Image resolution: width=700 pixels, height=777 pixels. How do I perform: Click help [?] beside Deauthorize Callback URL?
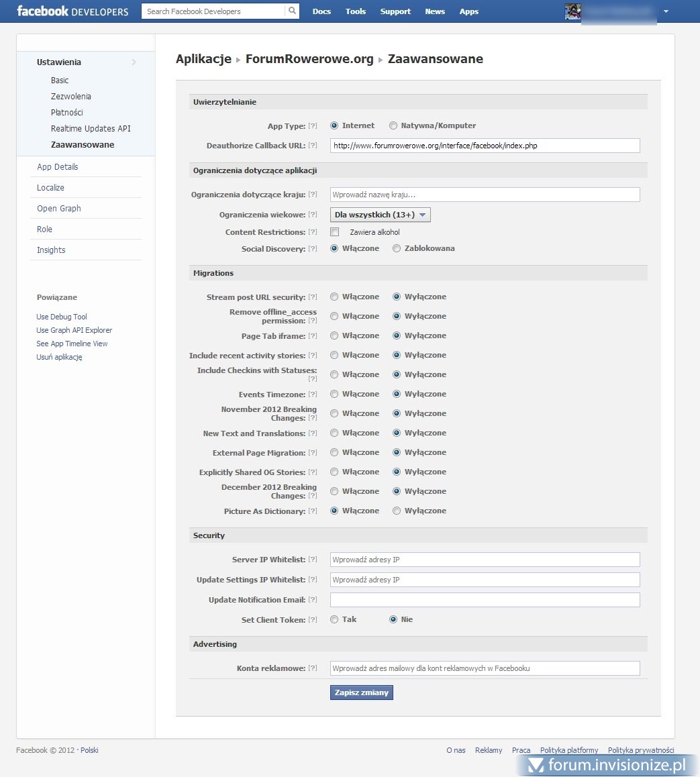pos(313,146)
